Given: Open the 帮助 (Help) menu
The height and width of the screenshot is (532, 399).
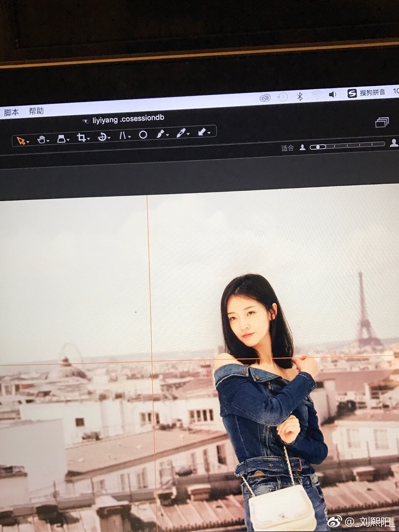Looking at the screenshot, I should [37, 111].
